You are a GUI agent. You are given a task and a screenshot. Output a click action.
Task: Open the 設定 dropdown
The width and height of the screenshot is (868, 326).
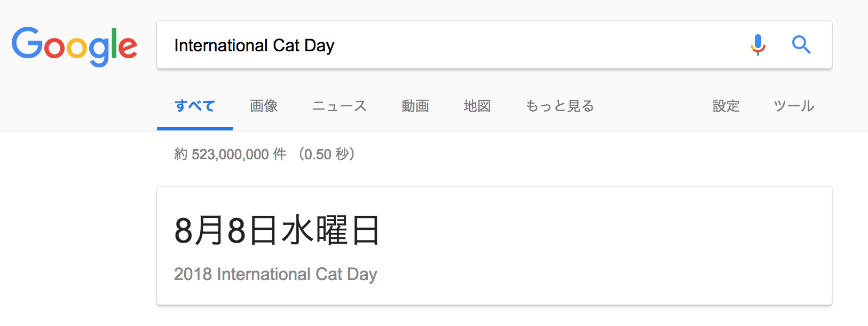[726, 106]
